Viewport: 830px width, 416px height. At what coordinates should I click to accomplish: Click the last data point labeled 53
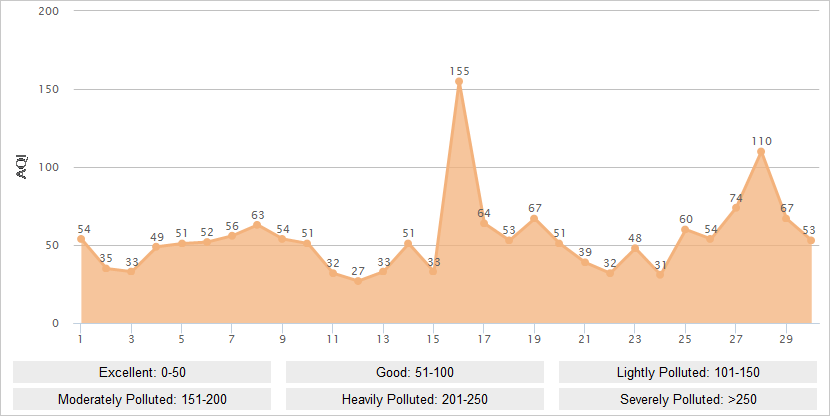[811, 240]
